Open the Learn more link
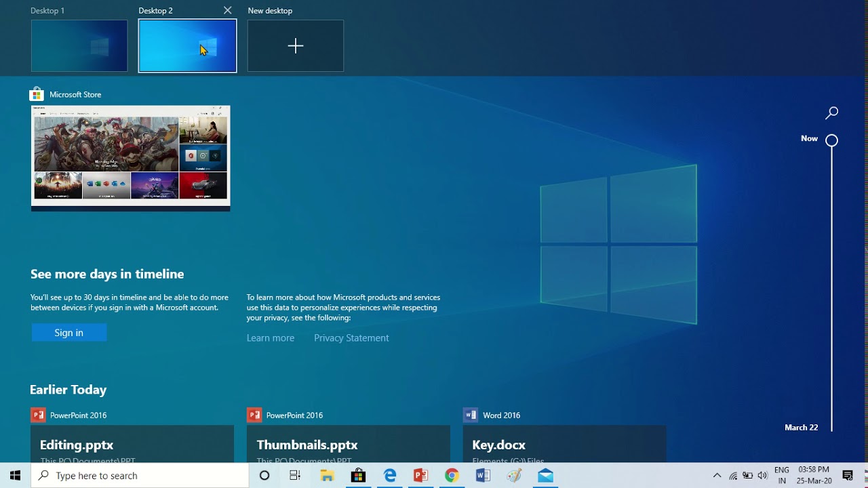Viewport: 868px width, 488px height. 271,338
